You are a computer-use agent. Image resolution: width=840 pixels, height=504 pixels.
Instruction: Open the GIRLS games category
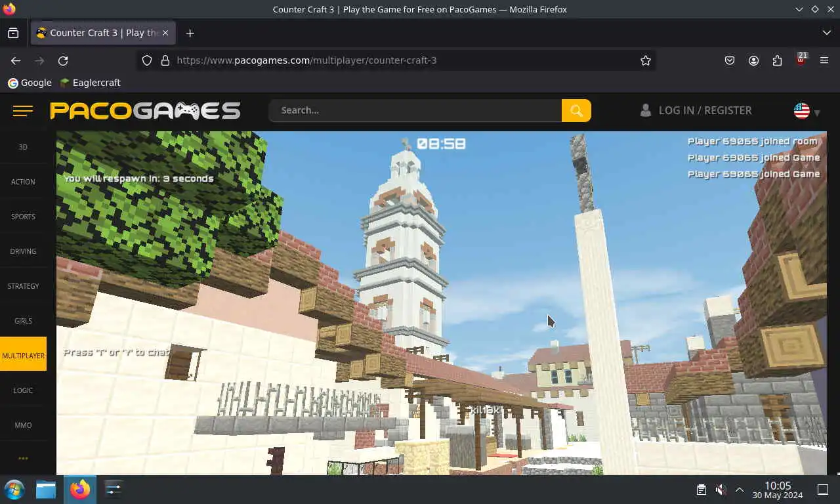click(x=23, y=321)
